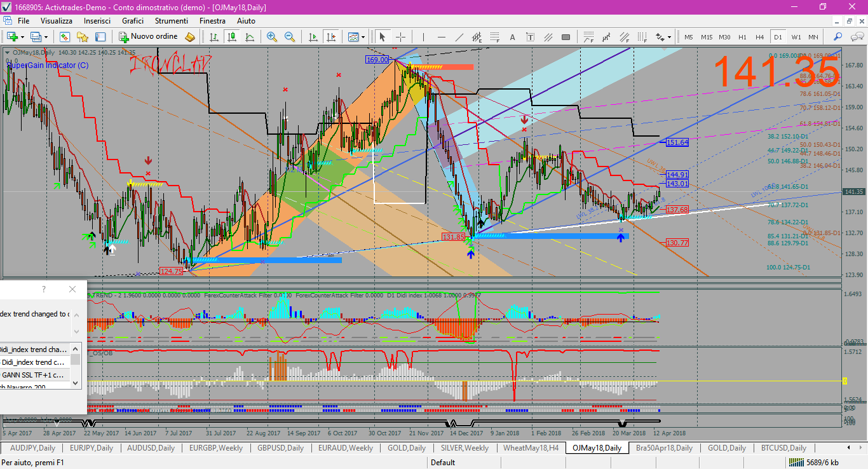The image size is (868, 469).
Task: Switch timeframe to W1
Action: 796,37
